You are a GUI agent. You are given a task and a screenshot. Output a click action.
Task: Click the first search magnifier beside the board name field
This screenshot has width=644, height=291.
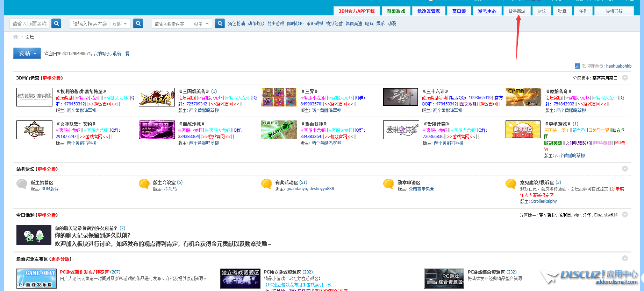(56, 23)
